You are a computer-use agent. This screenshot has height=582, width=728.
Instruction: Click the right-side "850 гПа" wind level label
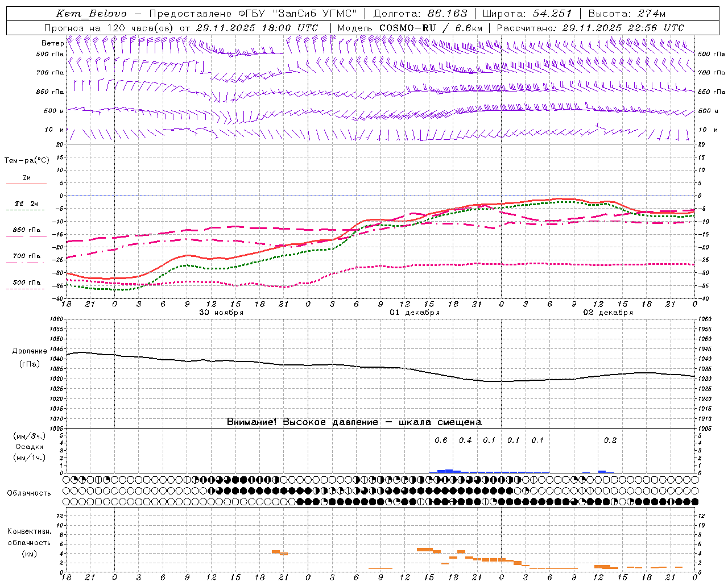click(x=712, y=92)
